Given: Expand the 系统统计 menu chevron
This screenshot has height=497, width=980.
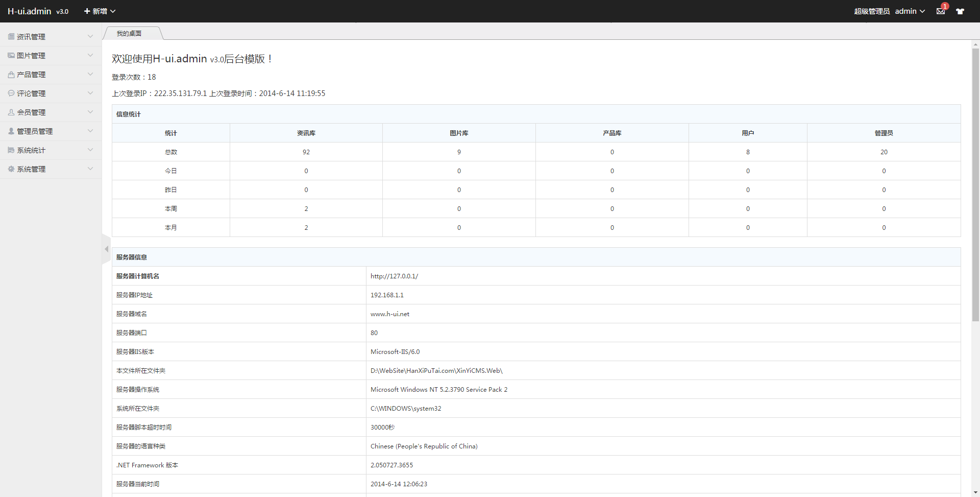Looking at the screenshot, I should (x=90, y=150).
